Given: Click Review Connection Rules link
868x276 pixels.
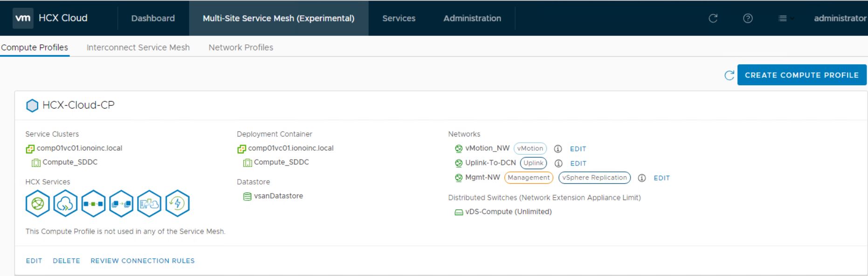Looking at the screenshot, I should point(143,261).
